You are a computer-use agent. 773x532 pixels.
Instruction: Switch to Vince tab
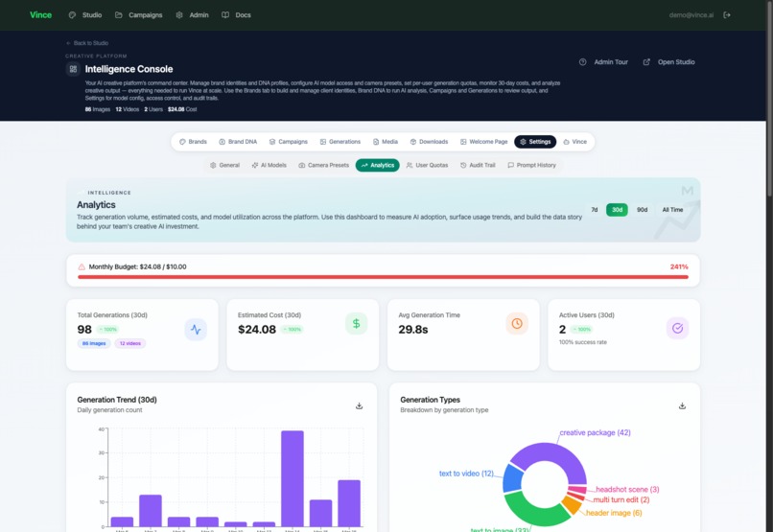coord(574,142)
